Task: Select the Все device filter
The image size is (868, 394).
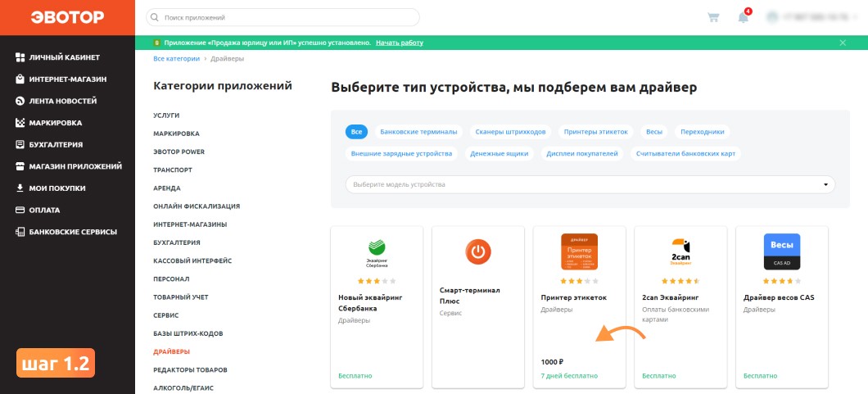Action: point(356,132)
